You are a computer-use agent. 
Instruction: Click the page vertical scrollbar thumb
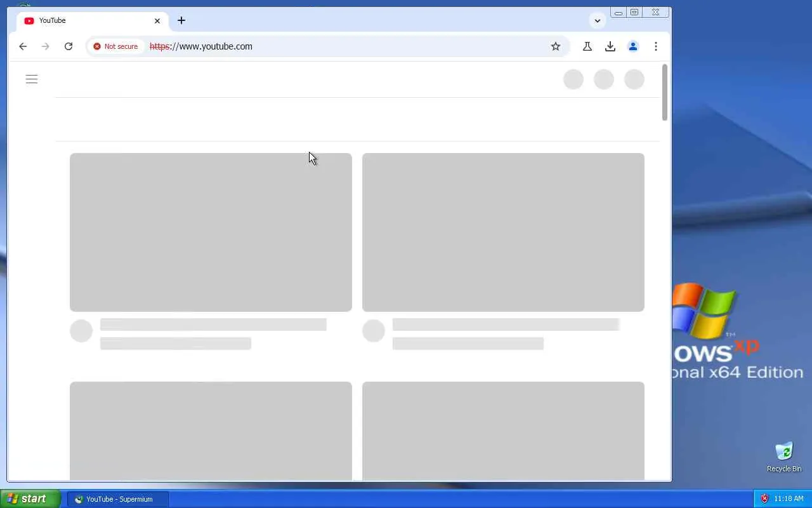point(665,92)
